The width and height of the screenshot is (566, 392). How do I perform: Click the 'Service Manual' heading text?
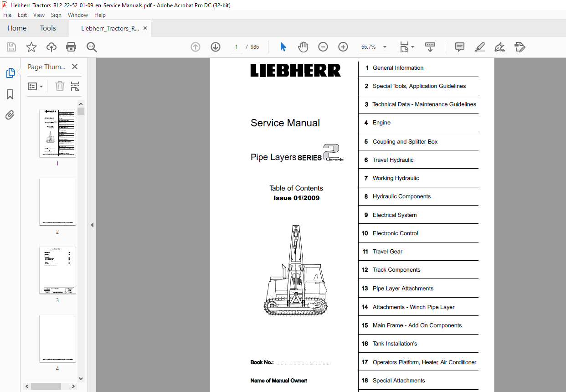coord(285,123)
